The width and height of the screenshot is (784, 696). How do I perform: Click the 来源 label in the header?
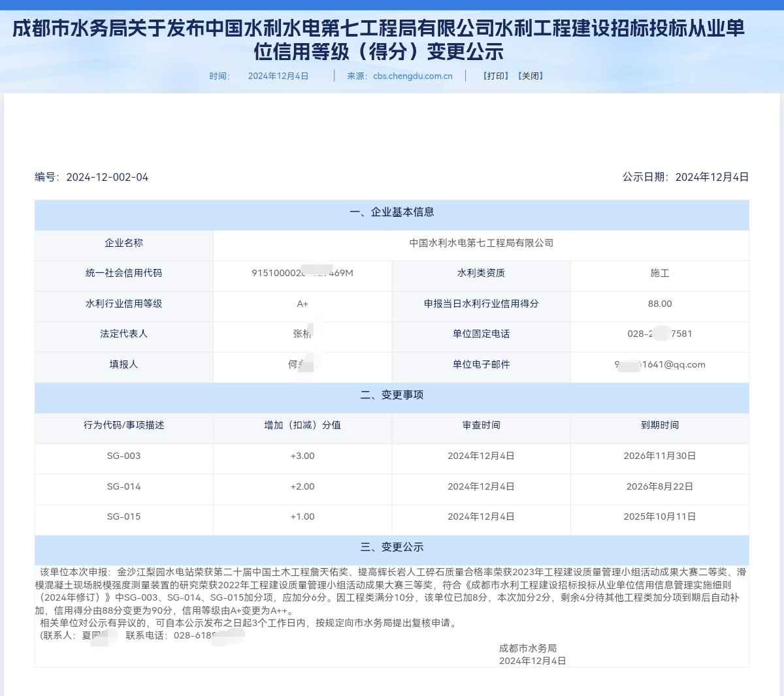tap(356, 76)
